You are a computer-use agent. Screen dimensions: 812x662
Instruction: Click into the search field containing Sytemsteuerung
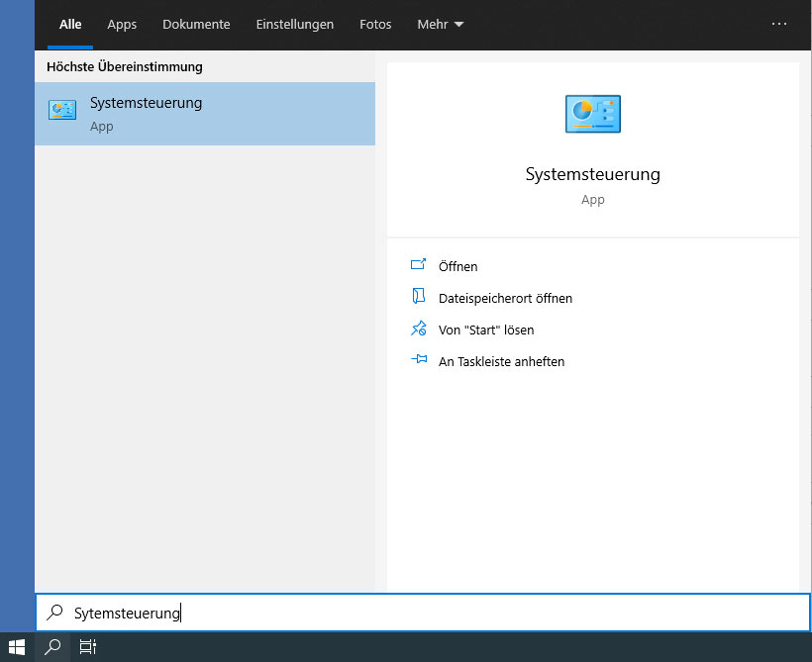click(423, 613)
